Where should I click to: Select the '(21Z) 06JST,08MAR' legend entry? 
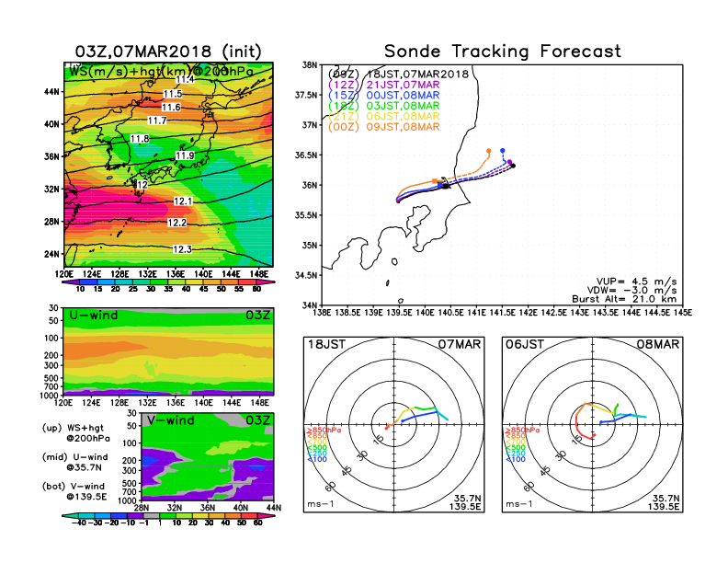click(384, 117)
